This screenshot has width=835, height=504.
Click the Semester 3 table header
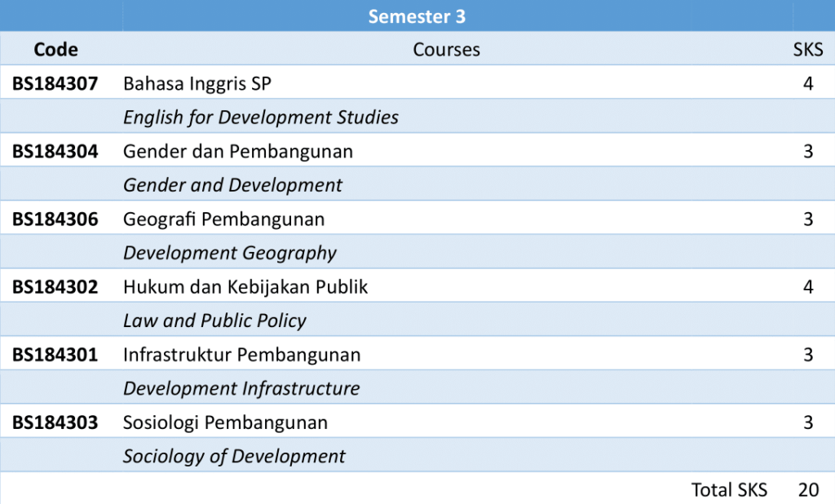(417, 16)
